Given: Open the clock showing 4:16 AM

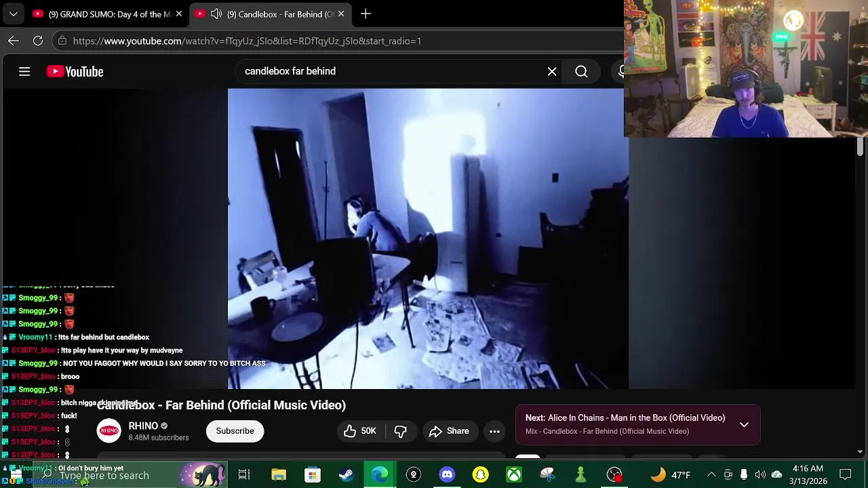Looking at the screenshot, I should (x=807, y=474).
